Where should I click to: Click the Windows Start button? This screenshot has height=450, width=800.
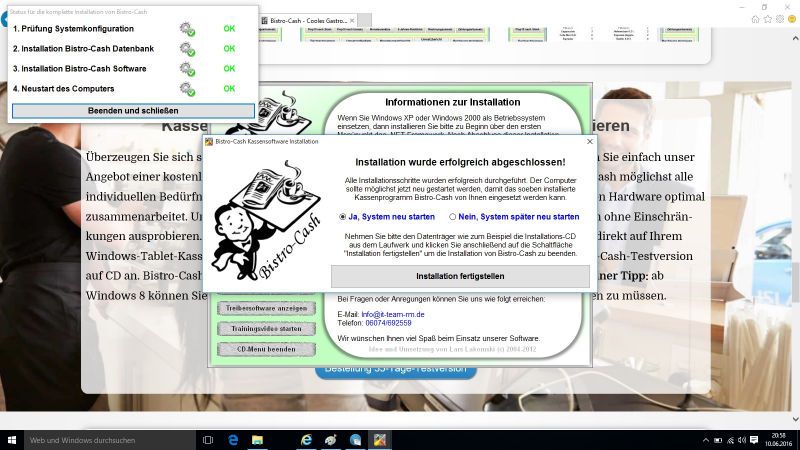point(13,439)
